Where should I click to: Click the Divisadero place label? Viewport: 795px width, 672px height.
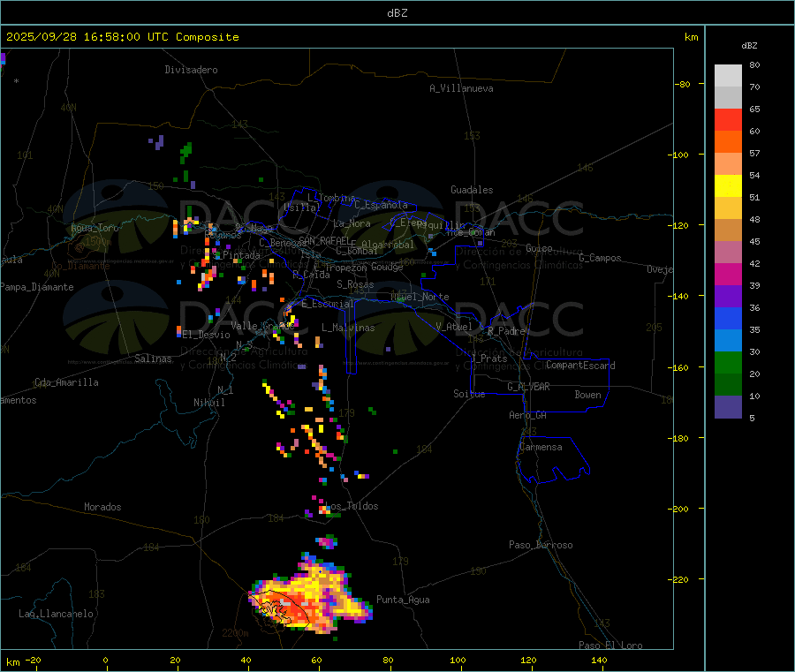click(x=191, y=70)
